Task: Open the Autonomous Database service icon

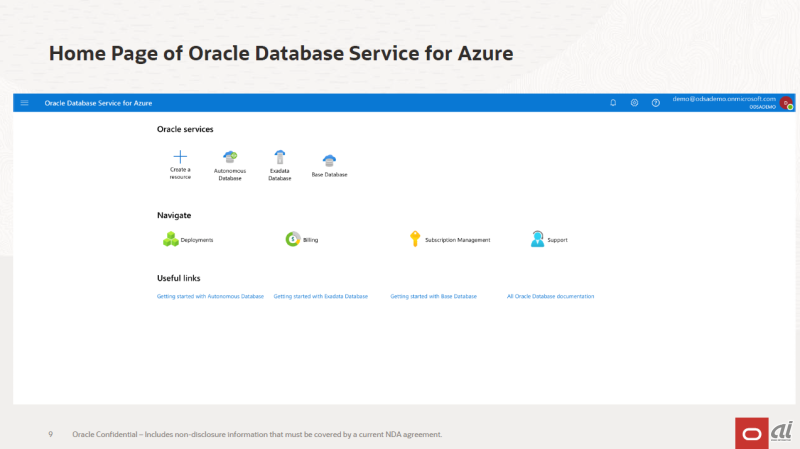Action: 230,156
